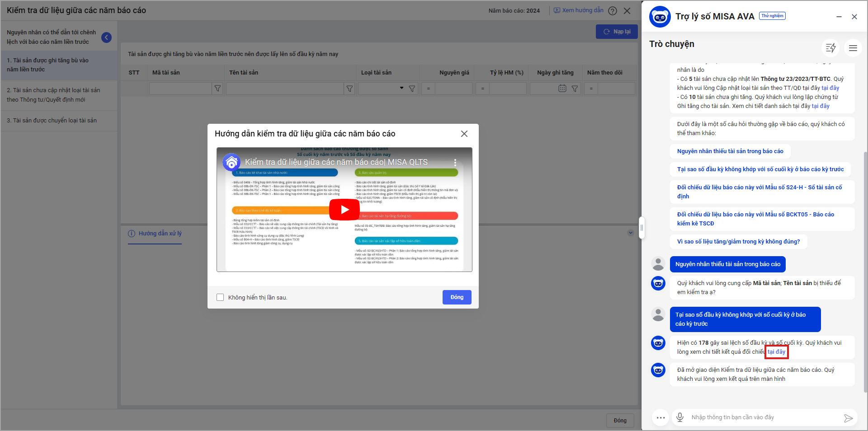Open the 'Xem hướng dẫn' link
This screenshot has height=431, width=868.
point(579,10)
